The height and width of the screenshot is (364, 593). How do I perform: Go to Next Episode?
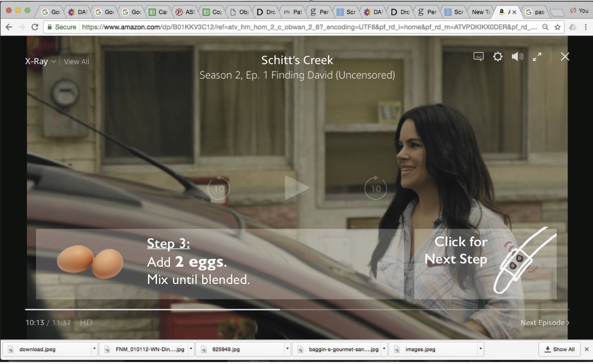[545, 322]
